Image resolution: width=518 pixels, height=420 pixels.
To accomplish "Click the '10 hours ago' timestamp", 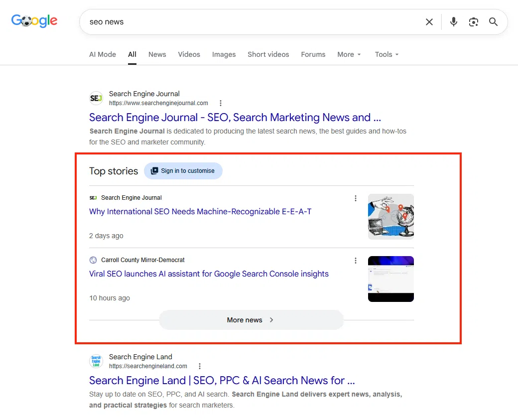I will point(110,298).
